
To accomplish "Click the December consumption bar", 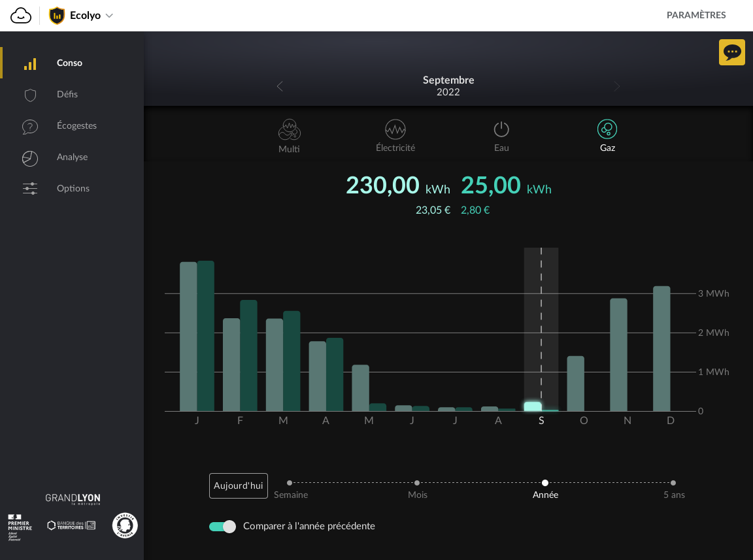I will (661, 349).
